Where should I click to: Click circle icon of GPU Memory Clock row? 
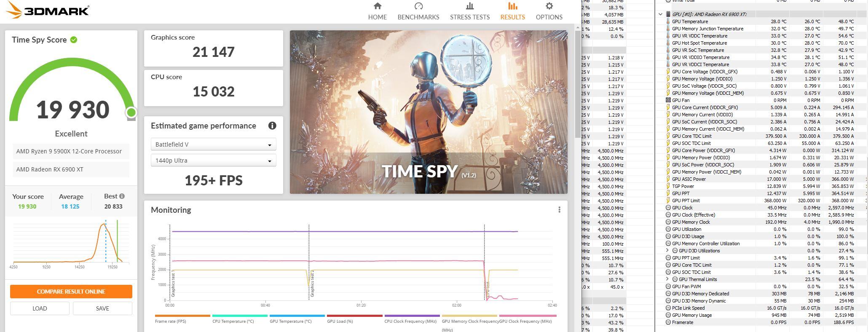(668, 222)
